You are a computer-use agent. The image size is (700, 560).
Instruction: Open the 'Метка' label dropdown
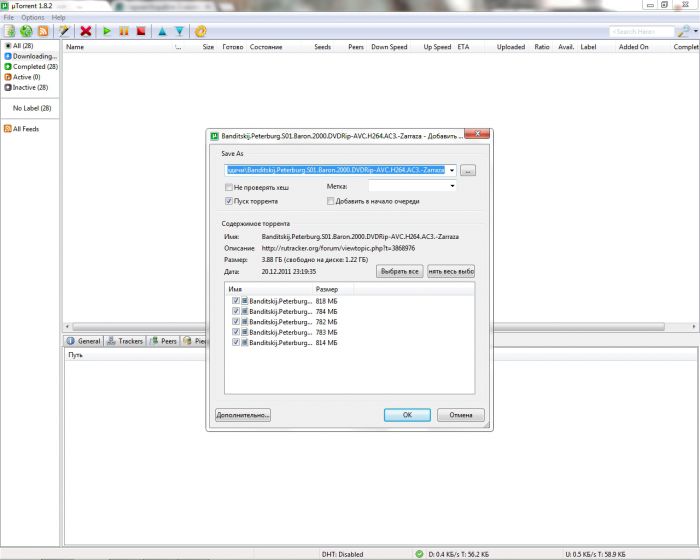[452, 186]
